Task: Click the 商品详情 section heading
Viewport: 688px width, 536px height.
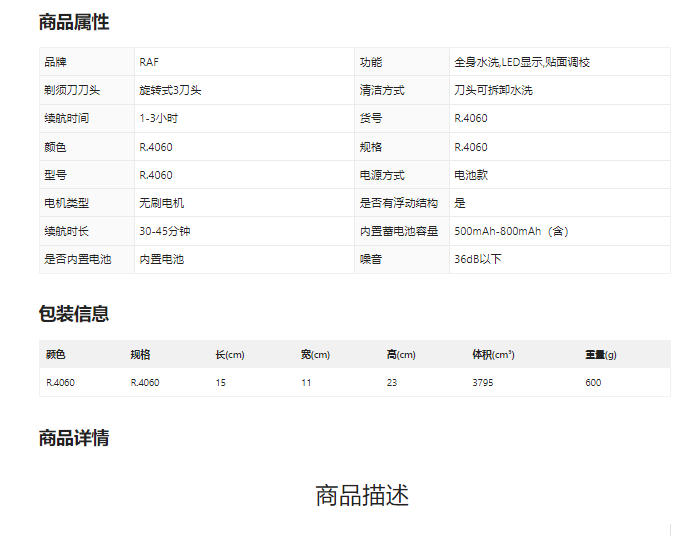Action: click(74, 438)
